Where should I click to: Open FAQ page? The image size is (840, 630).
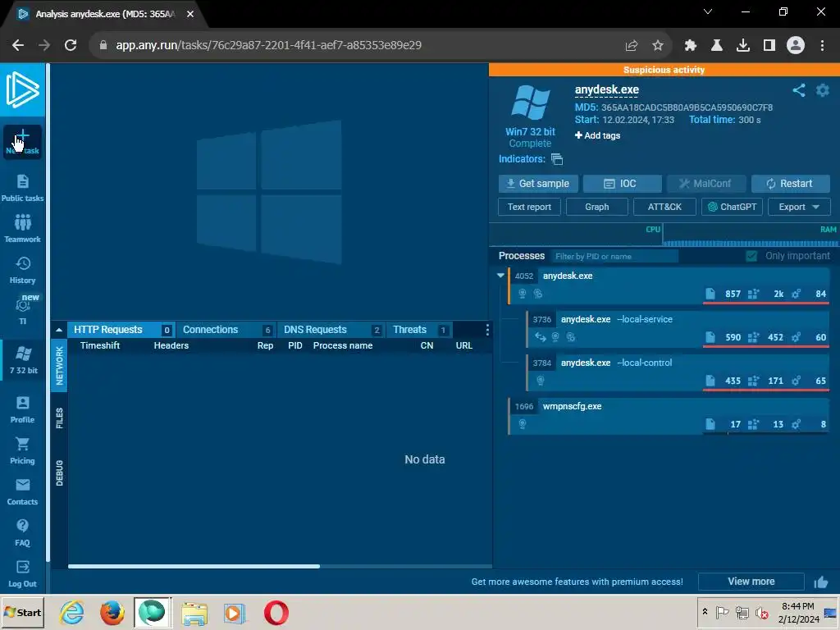[x=22, y=532]
